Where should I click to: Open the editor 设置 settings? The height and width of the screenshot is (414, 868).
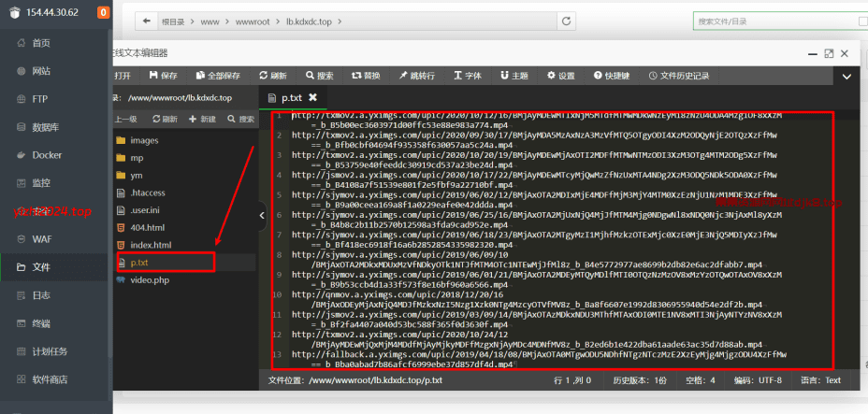click(x=561, y=76)
